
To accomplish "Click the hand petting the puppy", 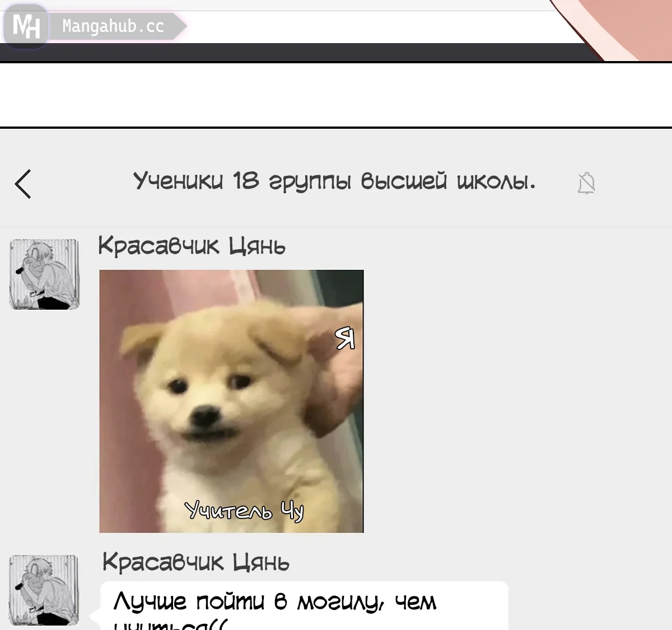I will click(x=336, y=381).
